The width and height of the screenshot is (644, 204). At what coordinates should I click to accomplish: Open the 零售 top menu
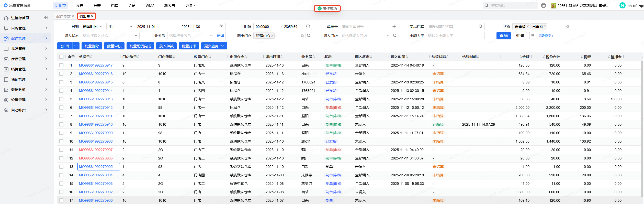tap(80, 6)
